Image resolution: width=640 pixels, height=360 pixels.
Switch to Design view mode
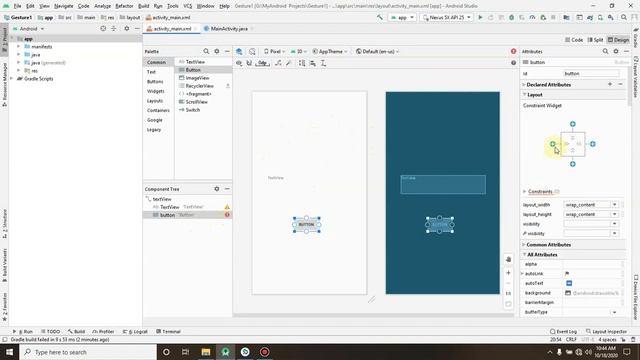point(618,40)
